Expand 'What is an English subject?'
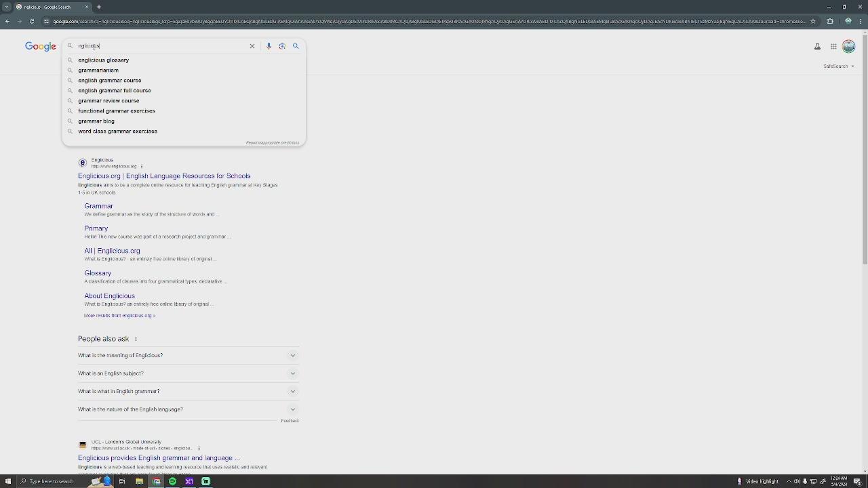Screen dimensions: 868x488 [x=188, y=373]
